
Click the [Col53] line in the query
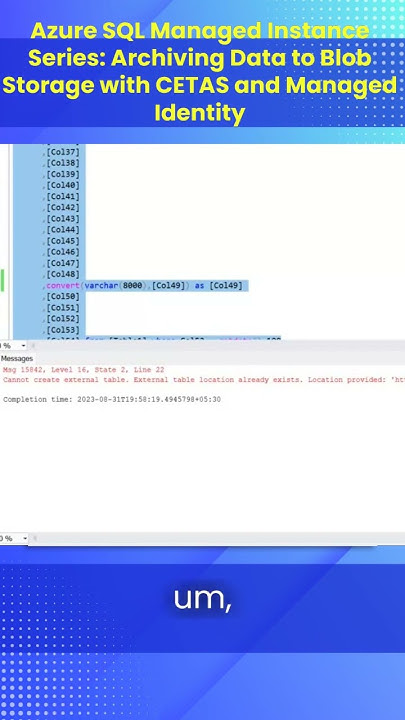click(x=63, y=330)
